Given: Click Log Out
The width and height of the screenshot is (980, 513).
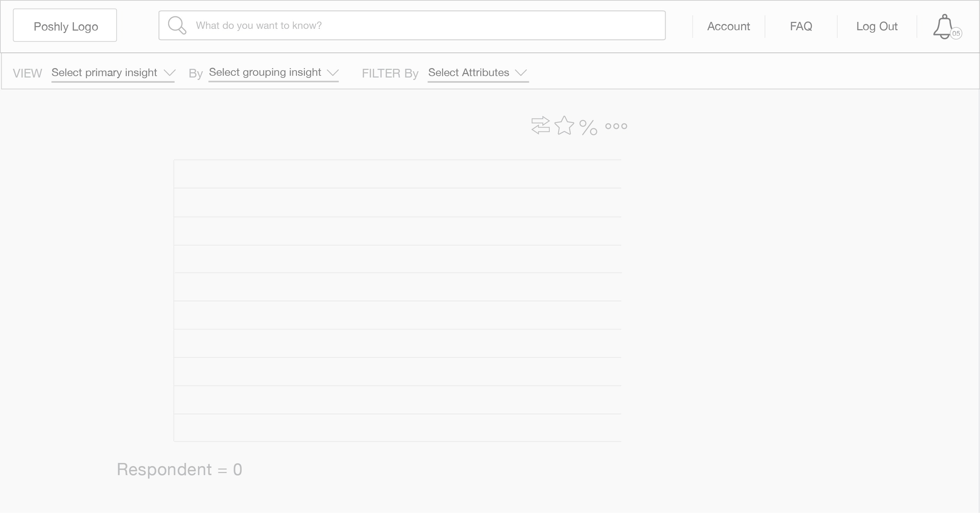Looking at the screenshot, I should coord(877,26).
